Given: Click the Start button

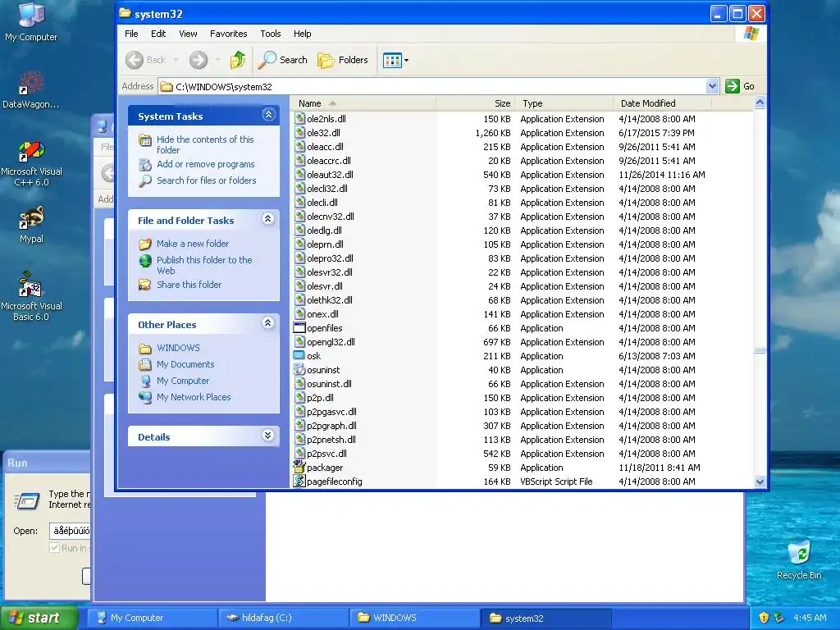Looking at the screenshot, I should (x=39, y=618).
